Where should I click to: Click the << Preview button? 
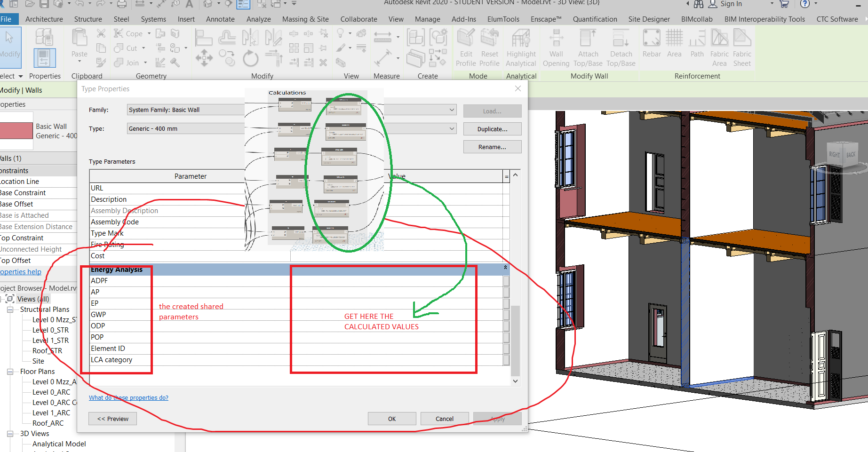112,419
